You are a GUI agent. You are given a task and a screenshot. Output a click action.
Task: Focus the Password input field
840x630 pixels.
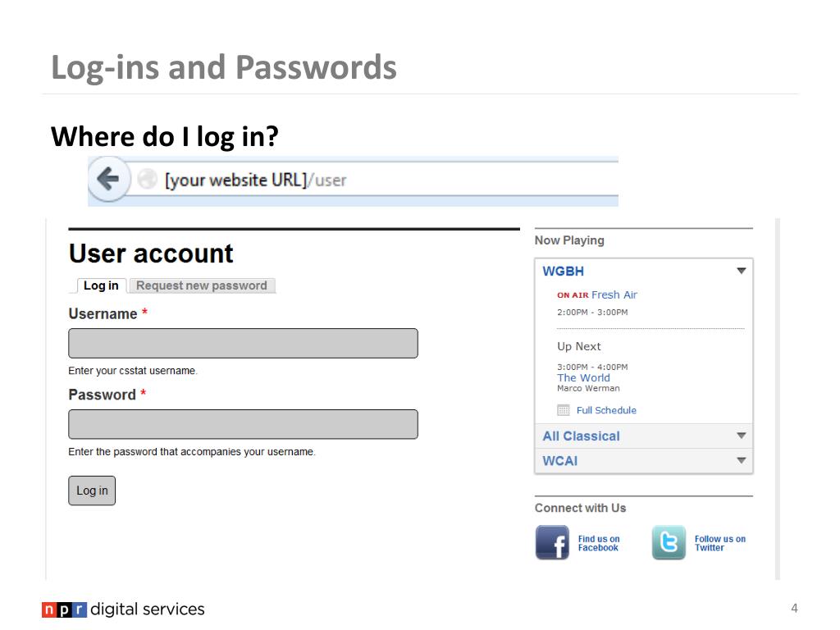click(243, 424)
